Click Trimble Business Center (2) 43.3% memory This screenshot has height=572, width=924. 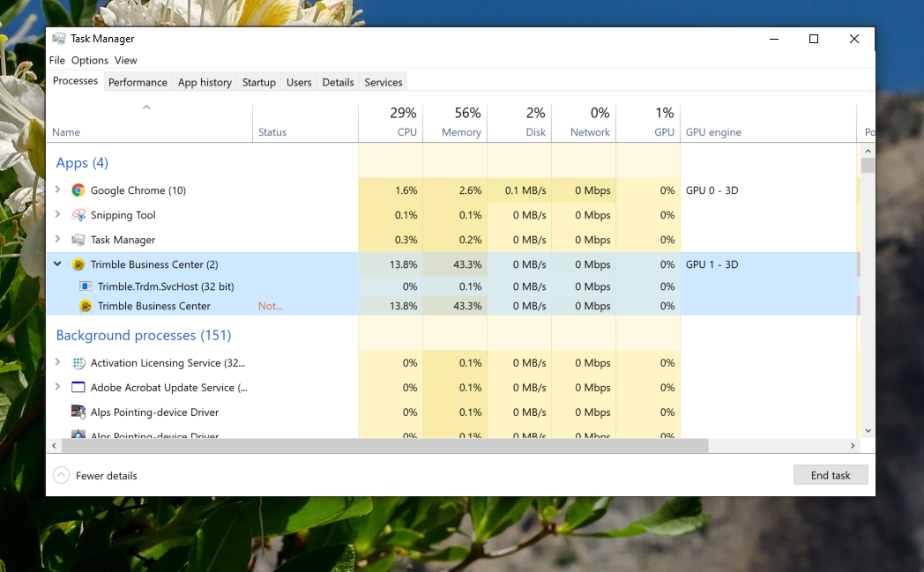click(467, 264)
